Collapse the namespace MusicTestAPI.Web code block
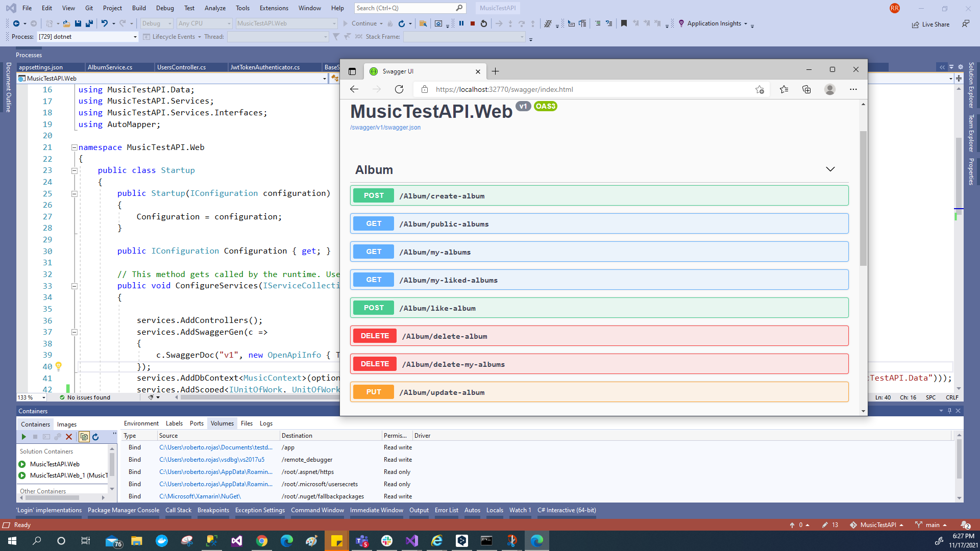 74,147
